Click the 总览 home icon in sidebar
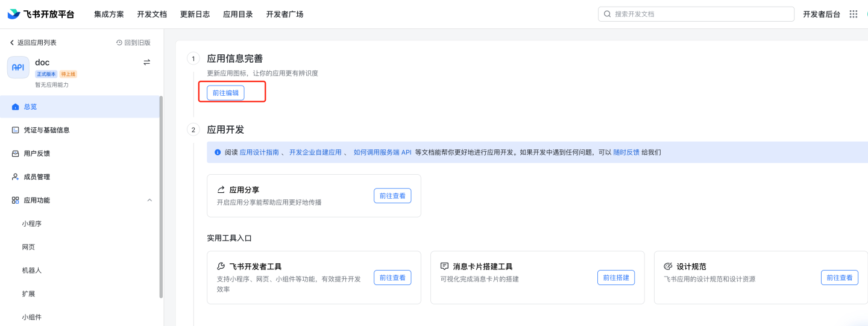Screen dimensions: 868x326 (16, 107)
